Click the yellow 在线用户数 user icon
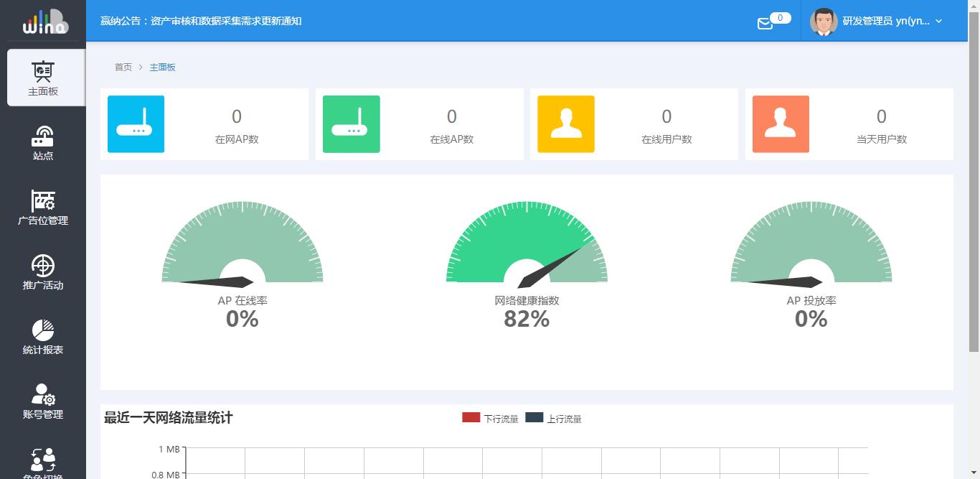Viewport: 980px width, 479px height. [x=565, y=124]
